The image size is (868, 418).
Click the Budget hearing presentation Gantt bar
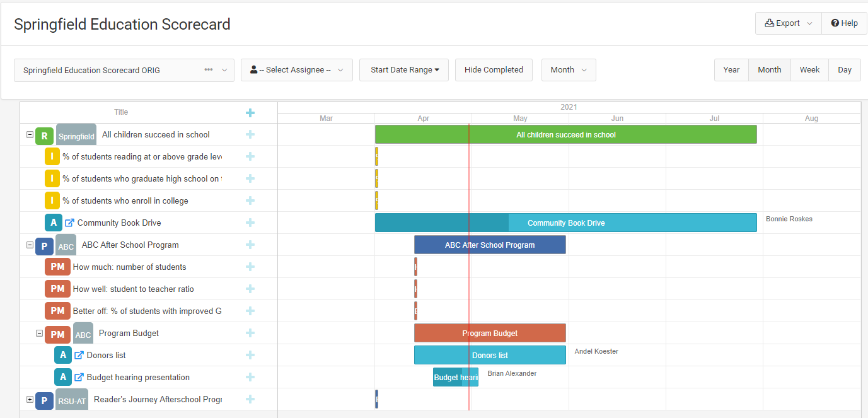(455, 377)
